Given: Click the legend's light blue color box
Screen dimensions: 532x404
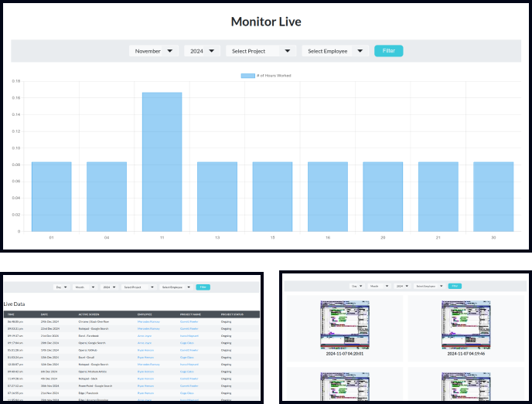Looking at the screenshot, I should (x=247, y=76).
